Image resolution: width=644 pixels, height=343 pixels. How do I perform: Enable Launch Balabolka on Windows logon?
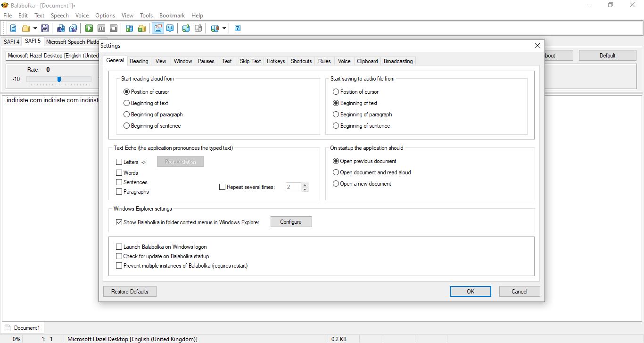tap(119, 247)
